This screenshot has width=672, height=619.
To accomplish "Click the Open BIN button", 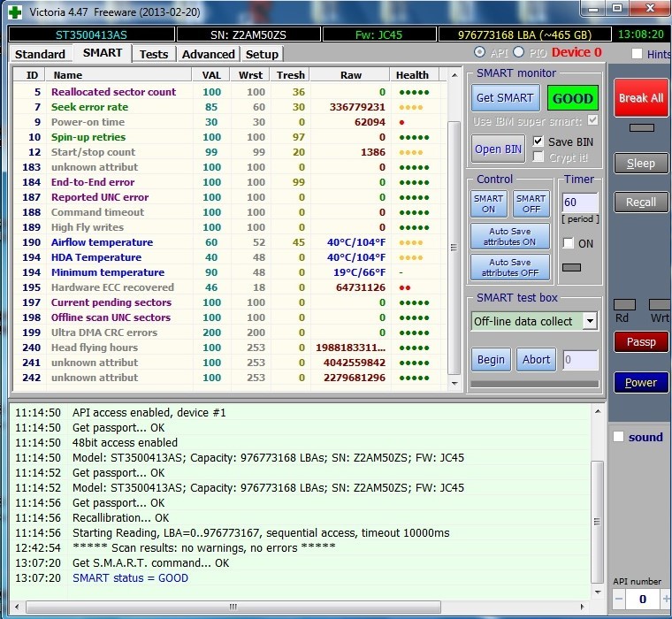I will click(x=498, y=149).
